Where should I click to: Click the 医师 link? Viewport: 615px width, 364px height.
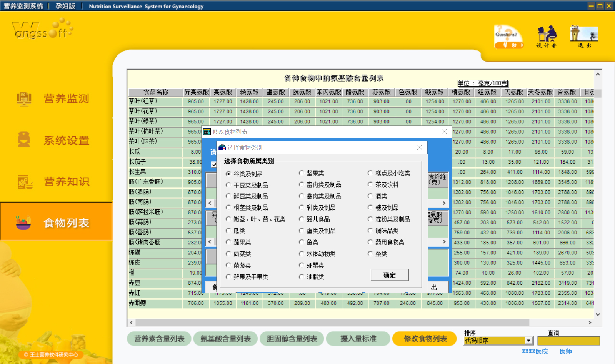(566, 351)
